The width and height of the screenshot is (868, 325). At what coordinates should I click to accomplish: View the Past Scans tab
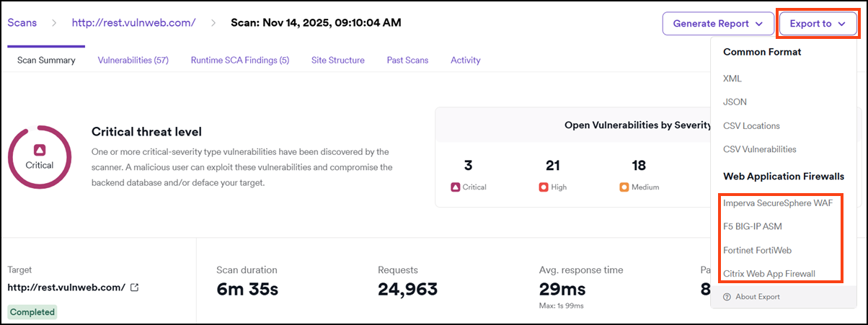[407, 61]
